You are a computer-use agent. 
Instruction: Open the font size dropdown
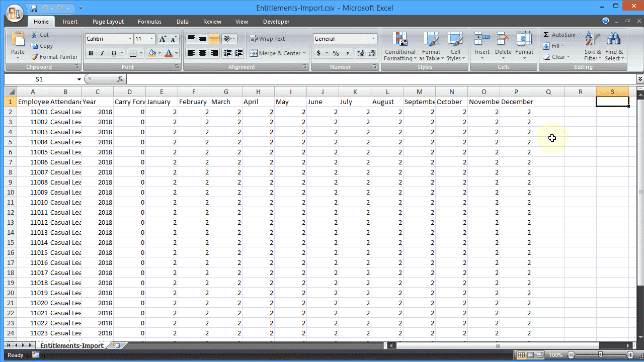(152, 39)
